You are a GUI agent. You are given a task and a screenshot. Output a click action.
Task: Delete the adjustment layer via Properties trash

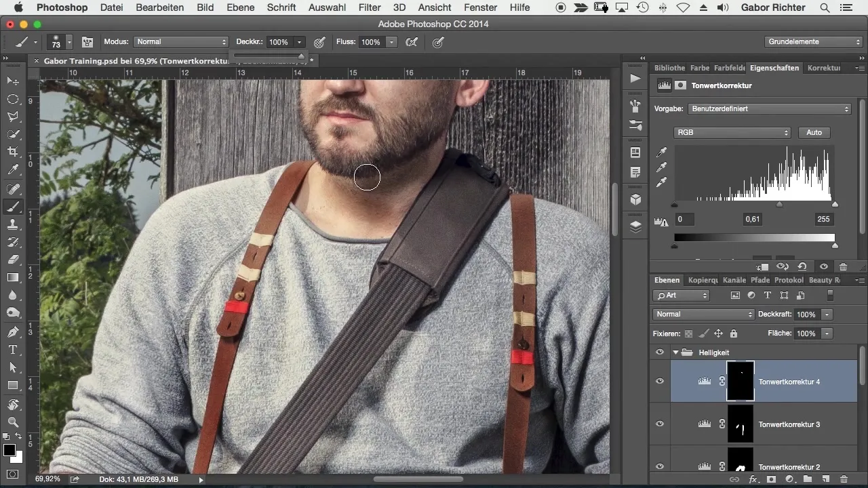point(843,267)
